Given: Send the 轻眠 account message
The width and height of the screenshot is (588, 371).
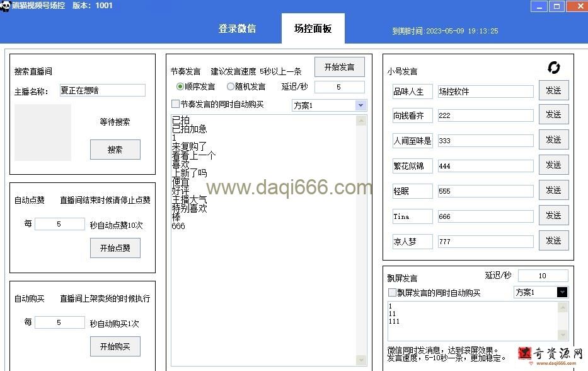Looking at the screenshot, I should tap(553, 190).
